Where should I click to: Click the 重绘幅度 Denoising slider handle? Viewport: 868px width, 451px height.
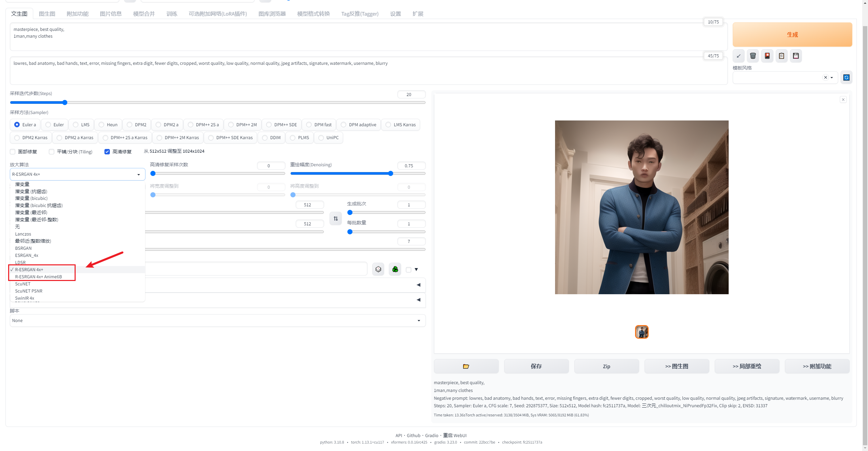click(391, 173)
